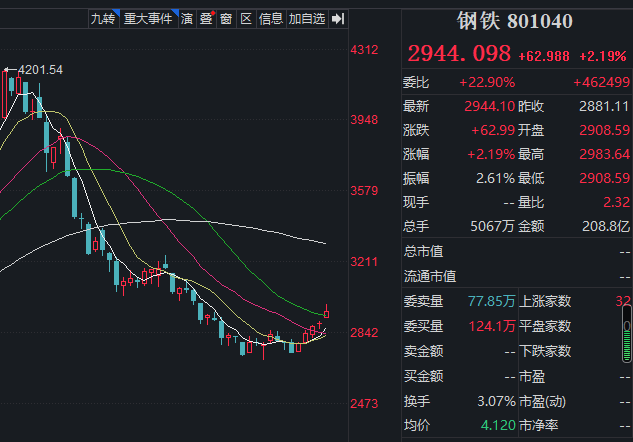Click the 4312 price axis label

pyautogui.click(x=364, y=50)
